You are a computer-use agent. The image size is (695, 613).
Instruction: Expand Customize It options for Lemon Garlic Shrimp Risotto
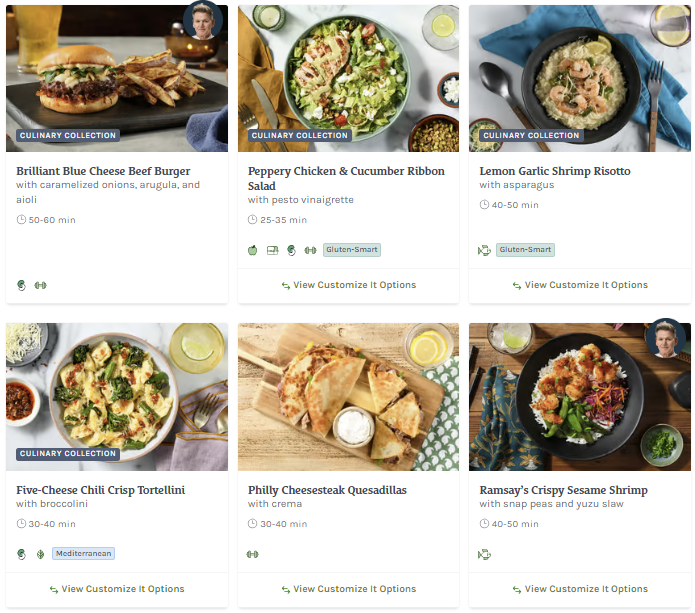(x=580, y=285)
